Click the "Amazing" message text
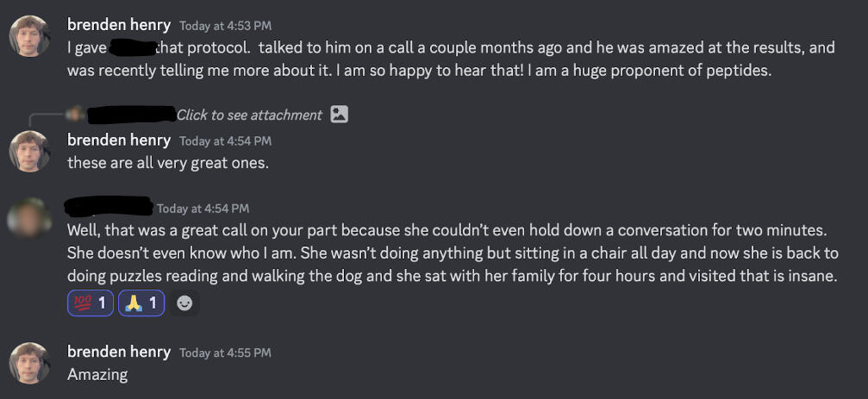This screenshot has width=868, height=399. tap(97, 374)
